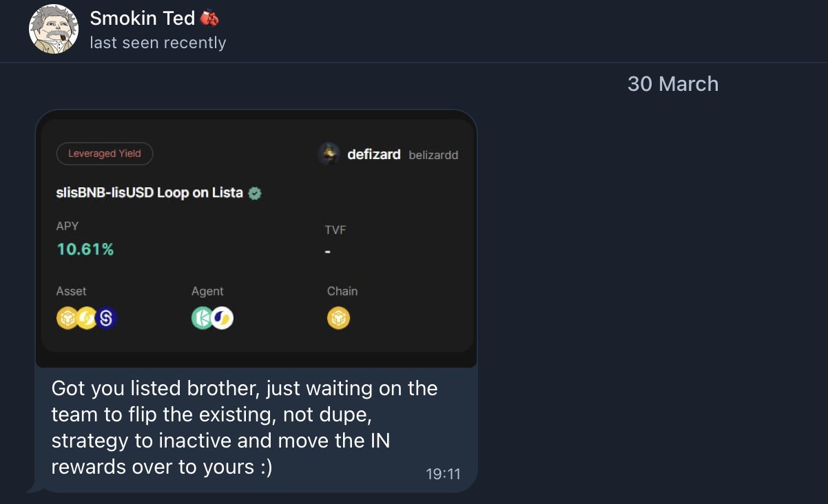
Task: Click the defizard profile avatar
Action: pyautogui.click(x=329, y=154)
